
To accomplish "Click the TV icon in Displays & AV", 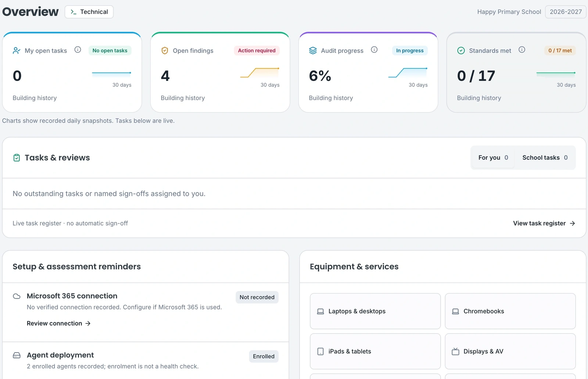I will pos(455,351).
